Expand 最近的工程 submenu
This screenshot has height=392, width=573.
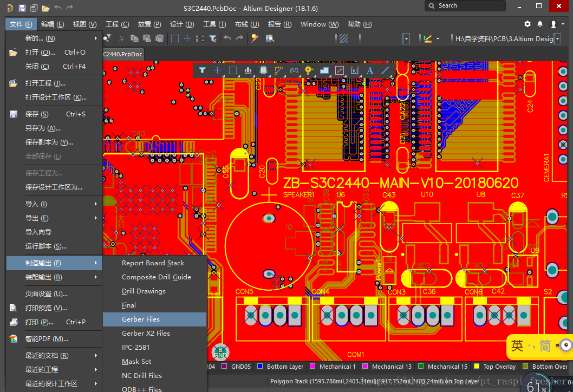pyautogui.click(x=96, y=369)
